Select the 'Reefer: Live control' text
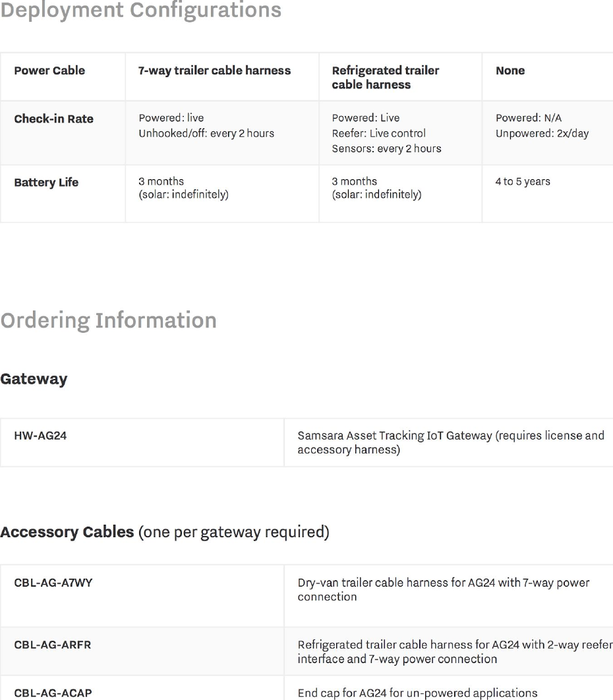 pos(378,134)
